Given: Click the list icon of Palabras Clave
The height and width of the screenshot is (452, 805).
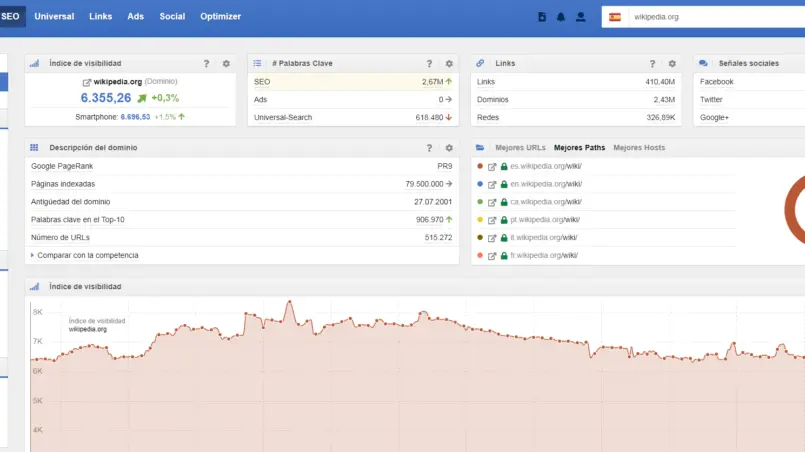Looking at the screenshot, I should click(x=257, y=63).
